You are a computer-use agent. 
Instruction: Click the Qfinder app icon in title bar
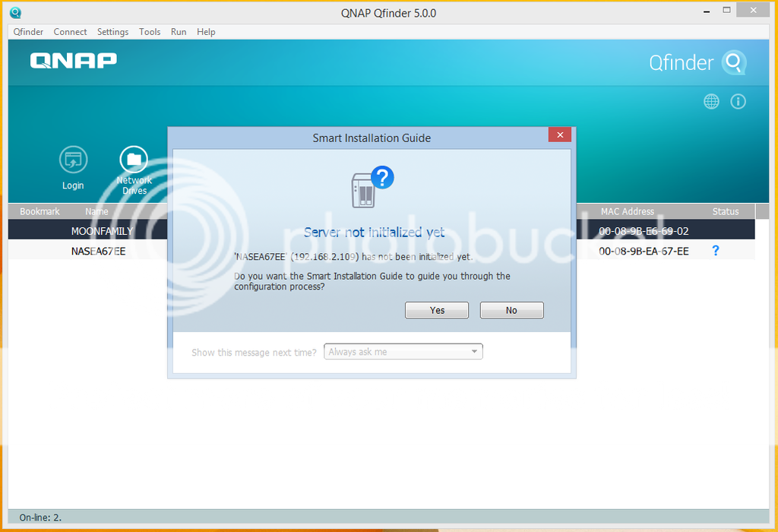[x=16, y=13]
